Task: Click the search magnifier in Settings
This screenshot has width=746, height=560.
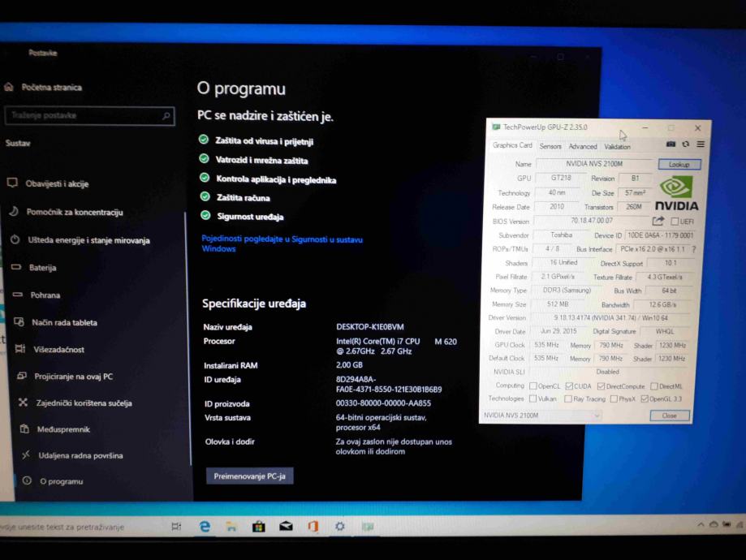Action: (x=166, y=115)
